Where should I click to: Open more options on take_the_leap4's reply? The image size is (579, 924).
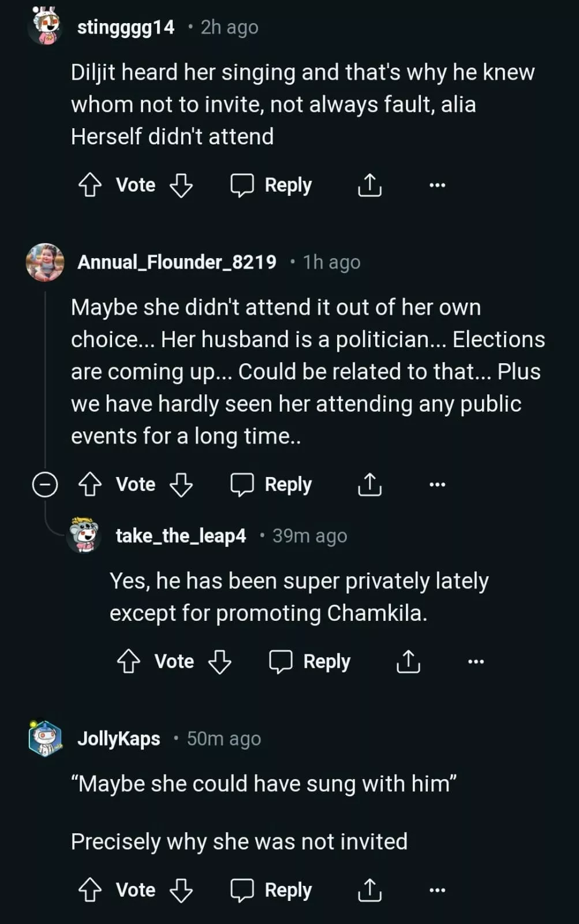point(476,662)
